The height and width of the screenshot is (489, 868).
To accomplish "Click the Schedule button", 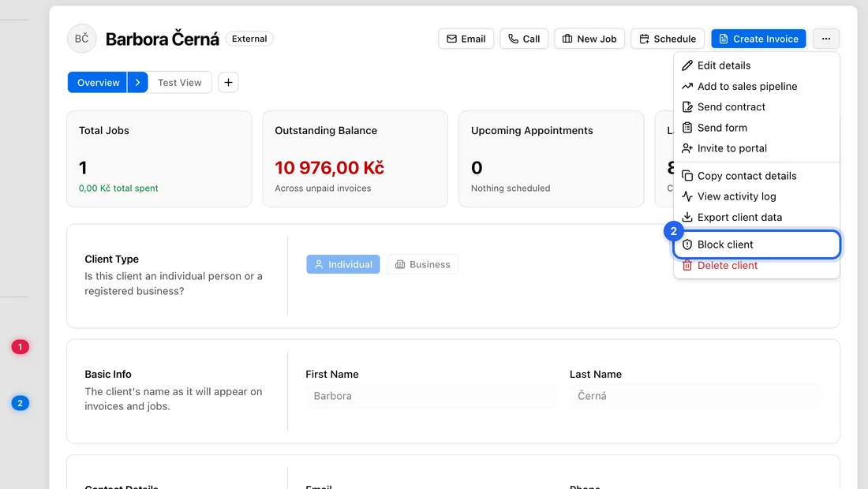I will (668, 39).
